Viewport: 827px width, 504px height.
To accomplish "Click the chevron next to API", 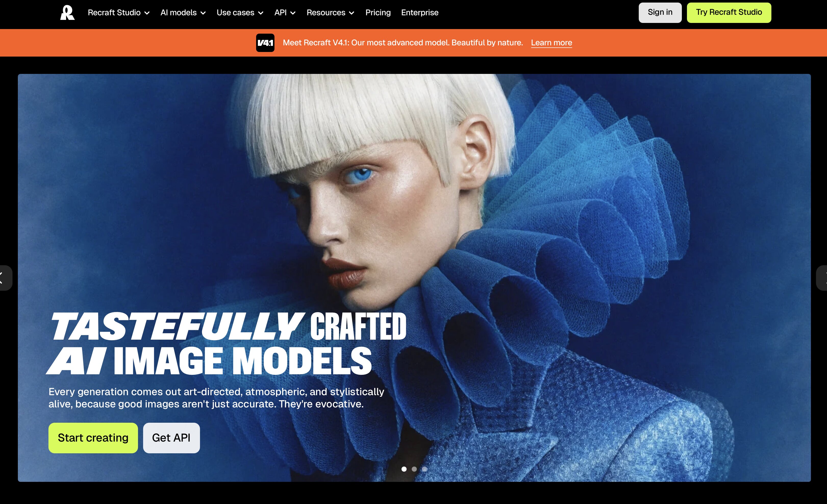I will point(293,13).
